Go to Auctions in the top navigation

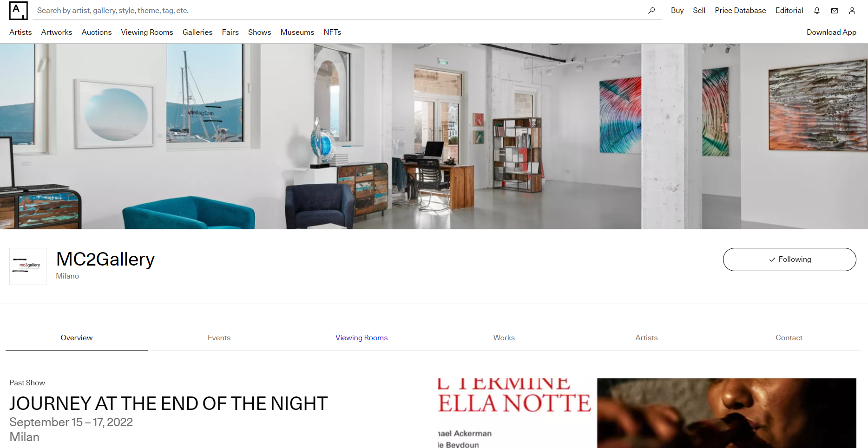click(x=97, y=32)
